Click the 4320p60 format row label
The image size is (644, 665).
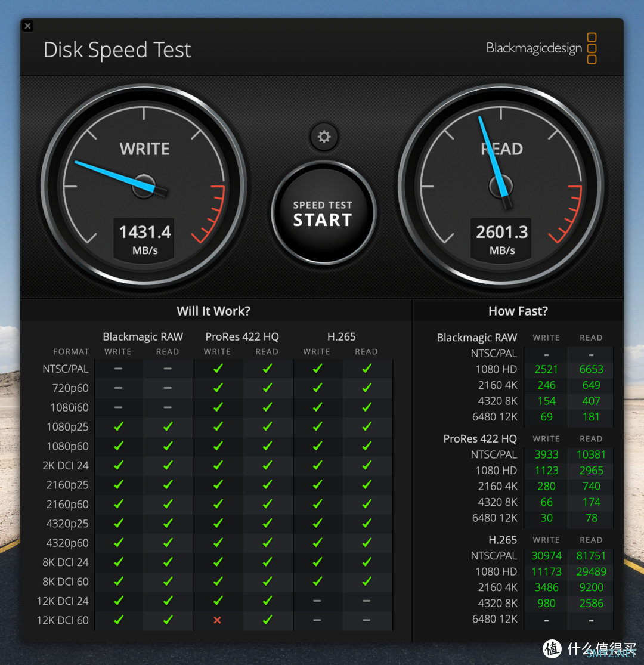[68, 543]
